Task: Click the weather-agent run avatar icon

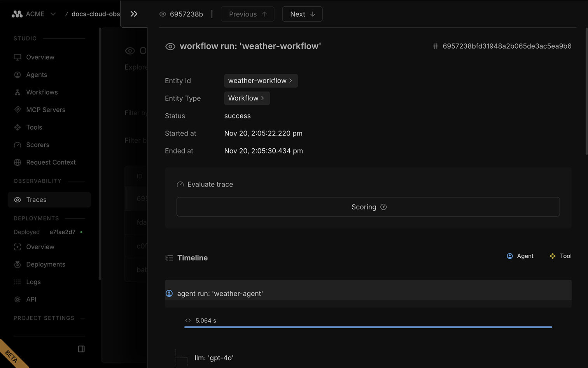Action: coord(169,294)
